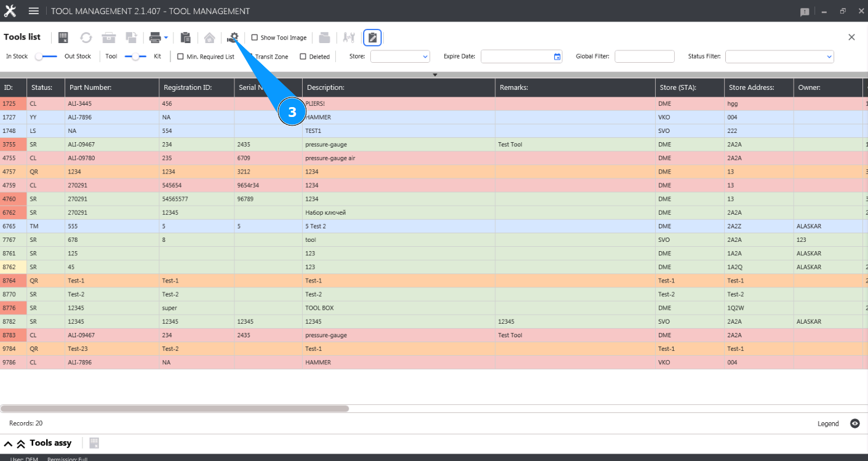Sort by the Owner column header
868x461 pixels.
click(828, 87)
